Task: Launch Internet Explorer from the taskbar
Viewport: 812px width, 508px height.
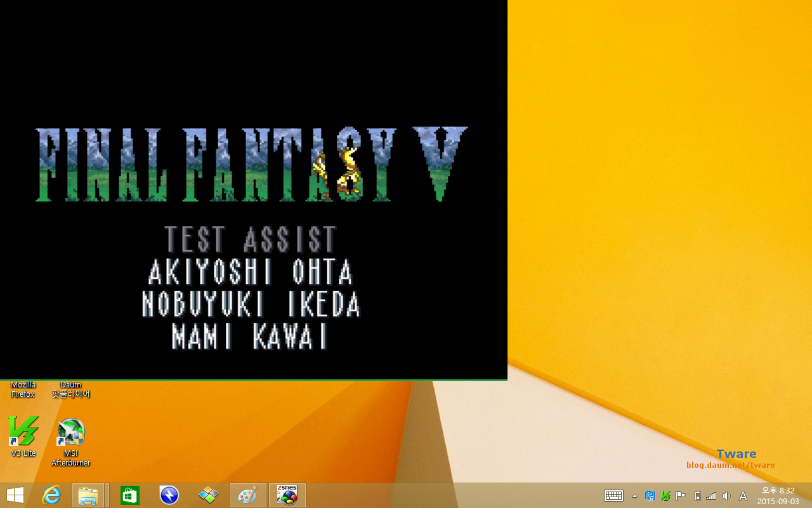Action: pos(51,495)
